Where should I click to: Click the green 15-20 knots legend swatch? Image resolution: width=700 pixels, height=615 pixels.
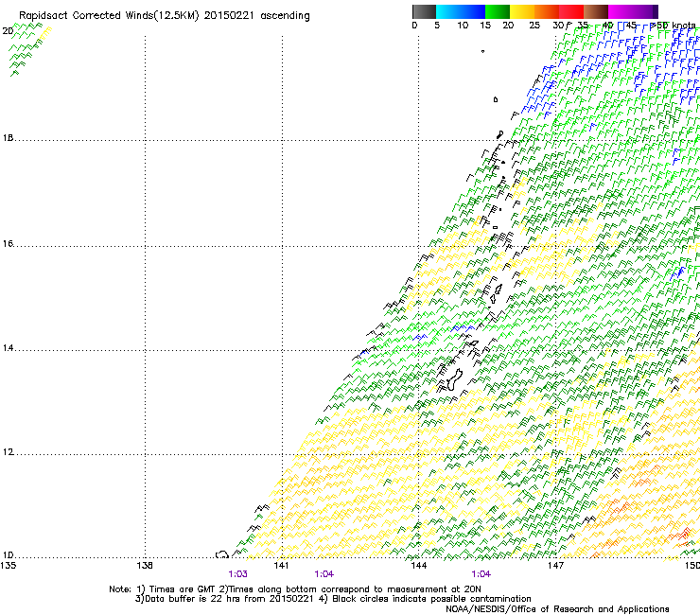[x=498, y=11]
